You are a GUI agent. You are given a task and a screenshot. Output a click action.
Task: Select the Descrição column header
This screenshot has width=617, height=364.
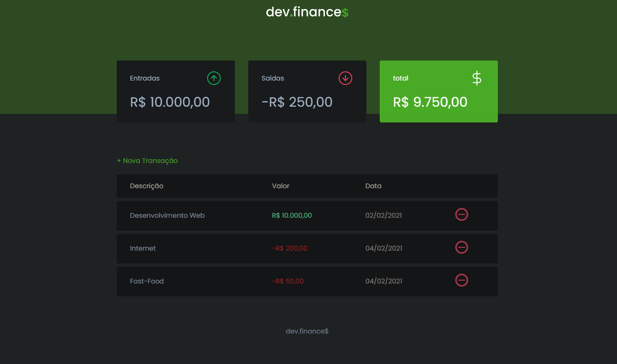click(x=146, y=186)
